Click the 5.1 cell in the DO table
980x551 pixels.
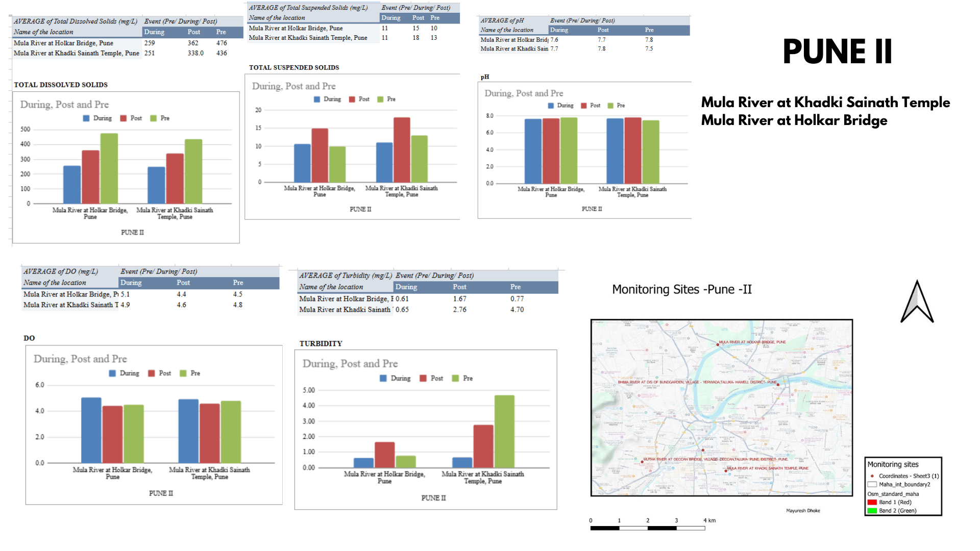125,294
